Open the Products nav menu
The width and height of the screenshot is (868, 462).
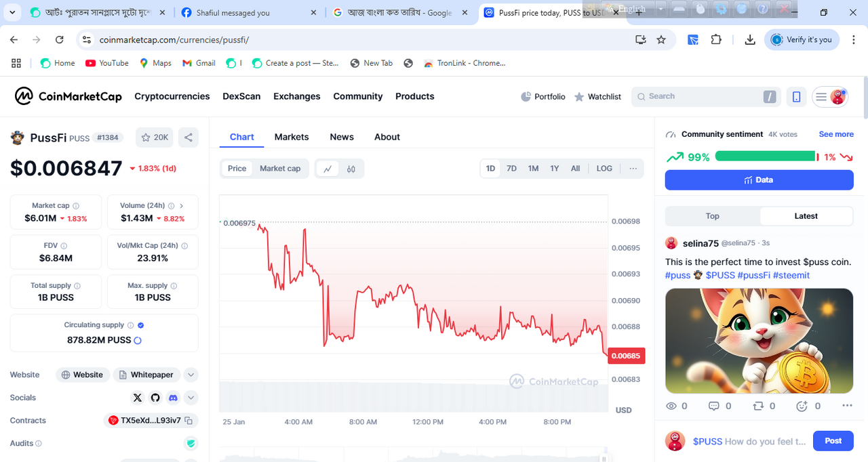click(x=415, y=96)
